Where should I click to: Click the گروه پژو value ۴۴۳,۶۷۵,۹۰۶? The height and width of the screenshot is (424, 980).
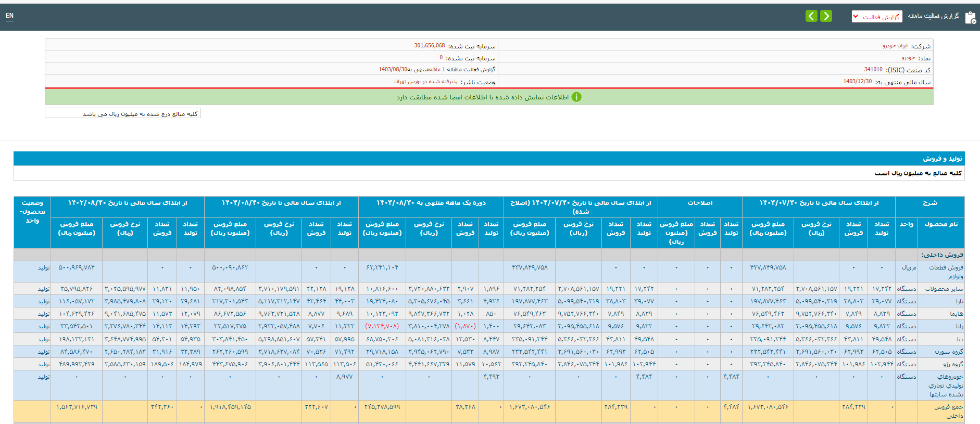[230, 364]
